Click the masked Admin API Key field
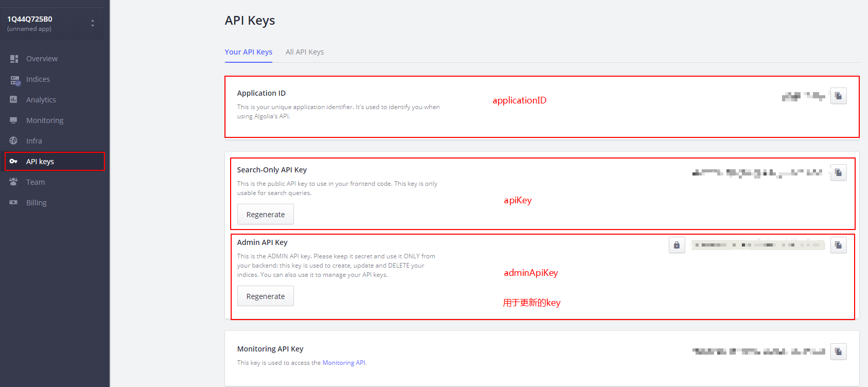The width and height of the screenshot is (868, 387). pos(757,245)
